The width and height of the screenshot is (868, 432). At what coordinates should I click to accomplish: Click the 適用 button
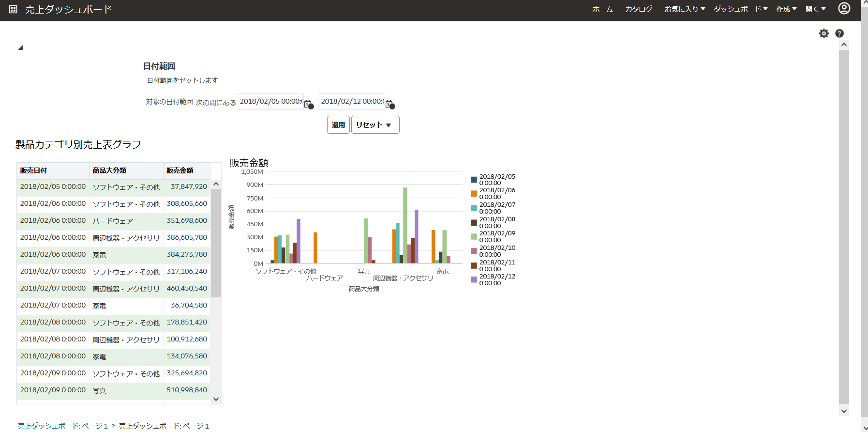(x=338, y=125)
